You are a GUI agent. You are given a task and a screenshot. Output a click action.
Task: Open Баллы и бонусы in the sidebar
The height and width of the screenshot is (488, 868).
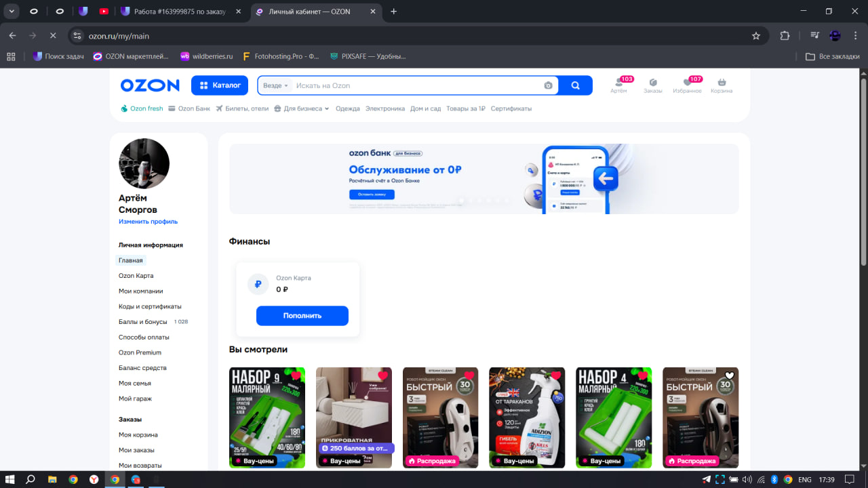pyautogui.click(x=143, y=322)
